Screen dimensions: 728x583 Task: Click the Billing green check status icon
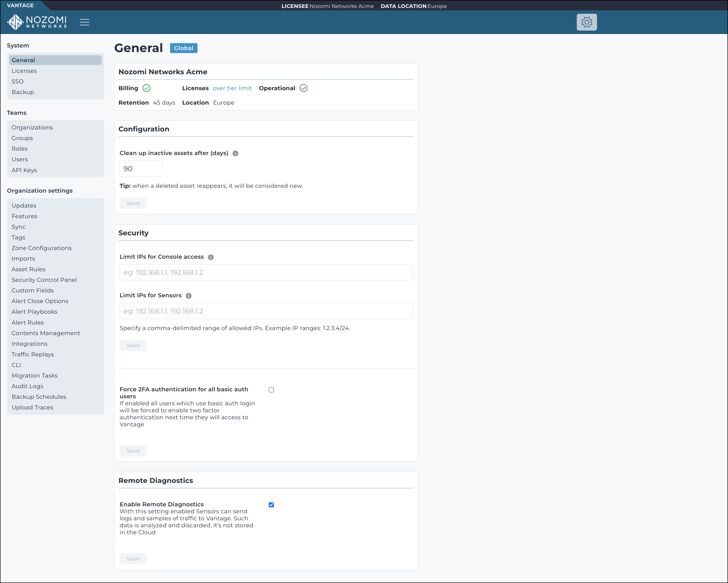[x=146, y=88]
